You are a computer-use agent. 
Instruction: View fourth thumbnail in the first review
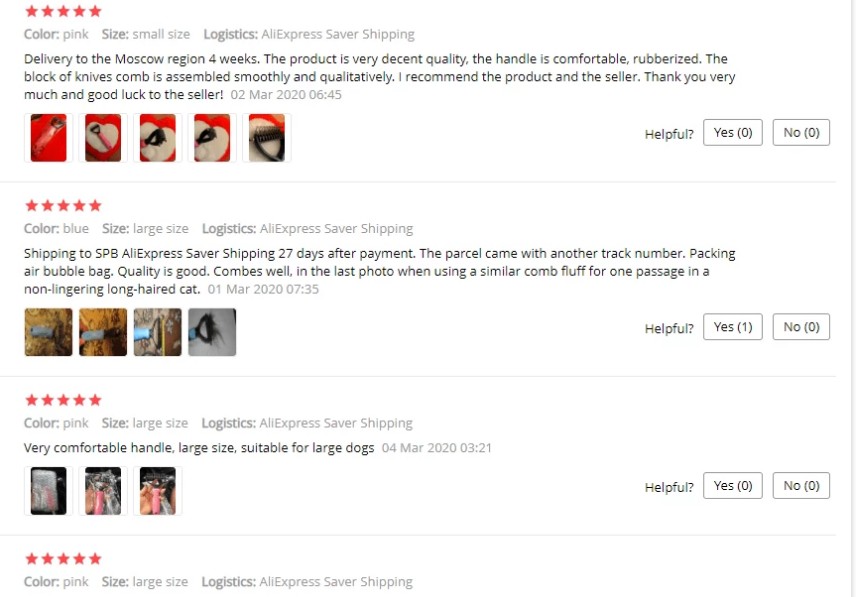[x=212, y=138]
